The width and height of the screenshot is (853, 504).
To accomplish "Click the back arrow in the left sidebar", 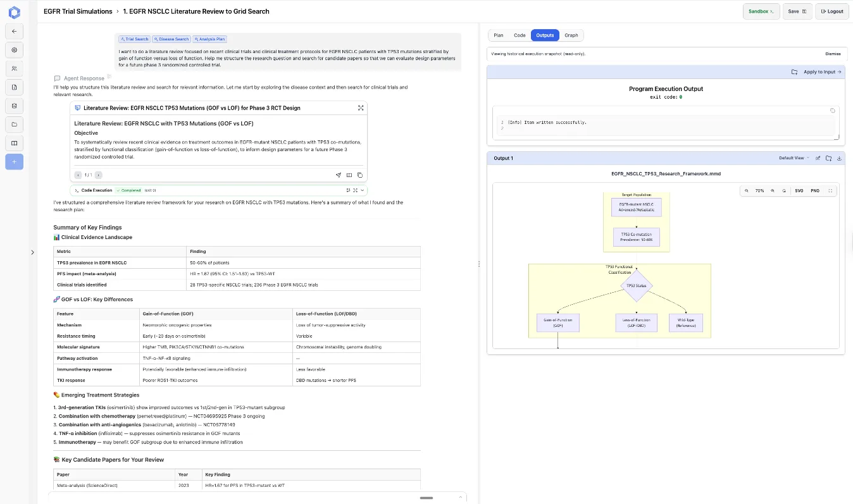I will click(14, 32).
